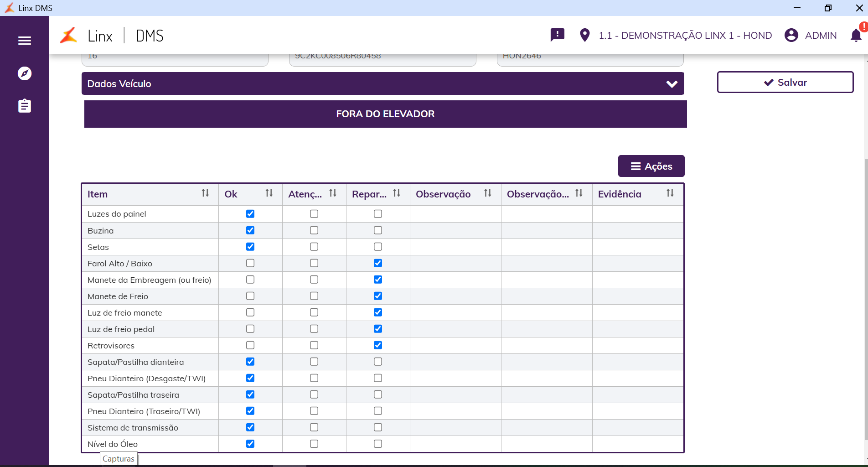Viewport: 868px width, 467px height.
Task: Click the location pin icon
Action: pyautogui.click(x=584, y=35)
